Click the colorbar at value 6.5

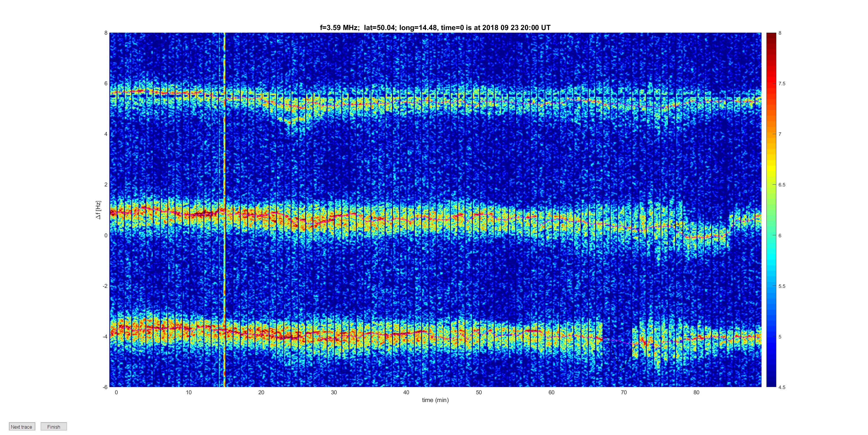[771, 184]
